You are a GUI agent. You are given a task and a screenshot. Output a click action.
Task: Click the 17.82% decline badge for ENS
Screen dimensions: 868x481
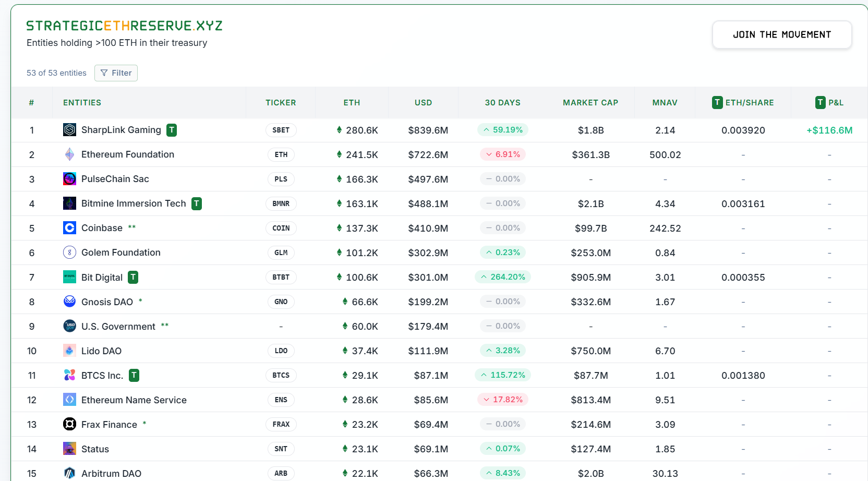tap(503, 399)
